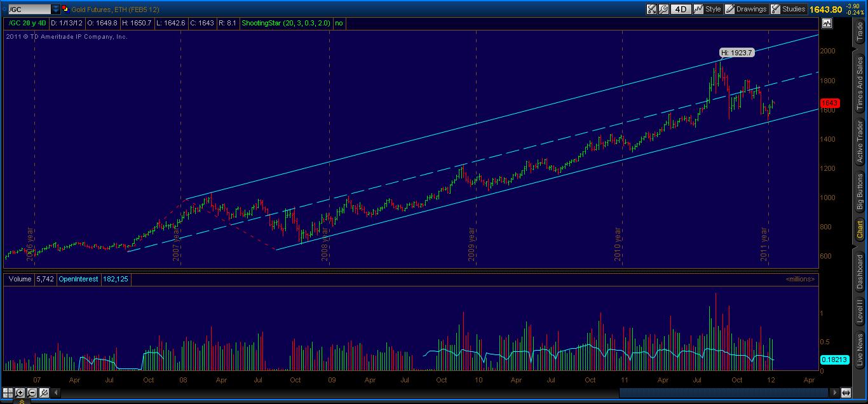Click the Volume study label

pyautogui.click(x=20, y=279)
